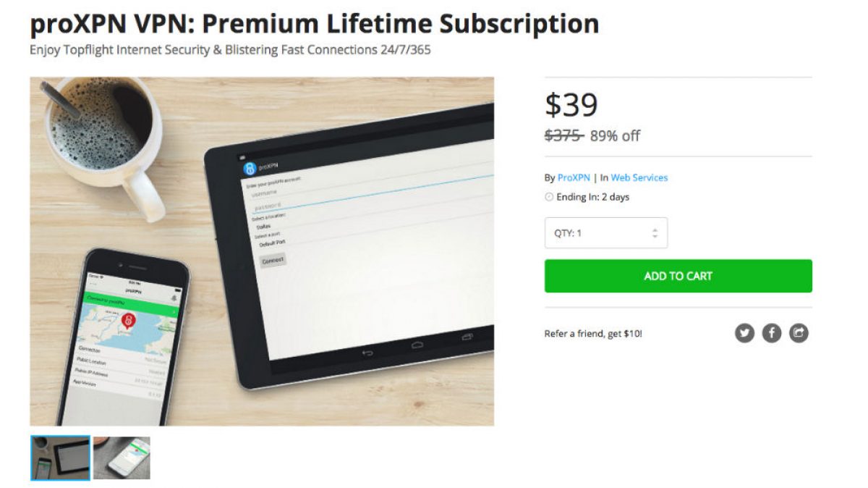Click the $39 sale price
Viewport: 868px width, 488px height.
571,106
